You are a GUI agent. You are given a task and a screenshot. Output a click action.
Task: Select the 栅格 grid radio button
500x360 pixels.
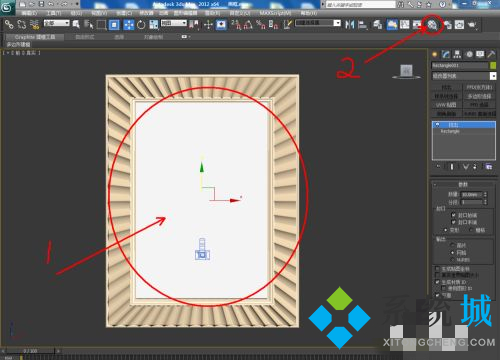pyautogui.click(x=471, y=230)
